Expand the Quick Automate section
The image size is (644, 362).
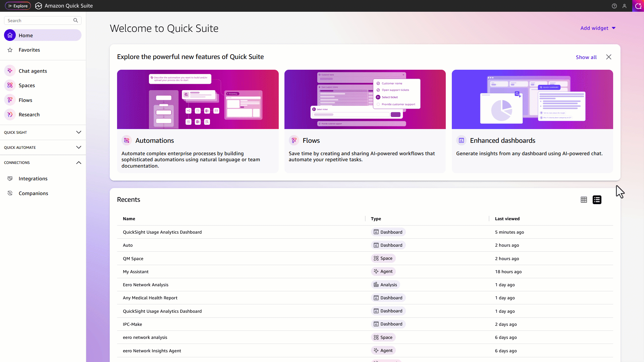[x=78, y=147]
